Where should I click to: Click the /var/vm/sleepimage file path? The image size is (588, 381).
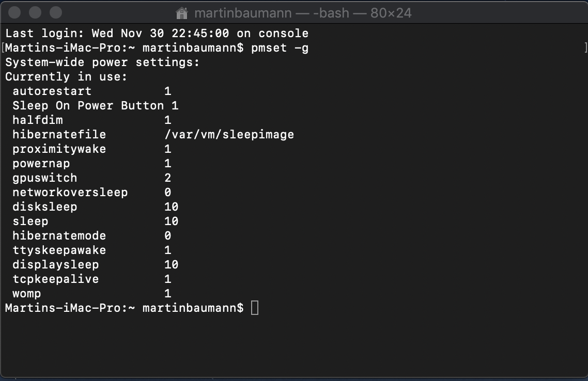click(229, 135)
